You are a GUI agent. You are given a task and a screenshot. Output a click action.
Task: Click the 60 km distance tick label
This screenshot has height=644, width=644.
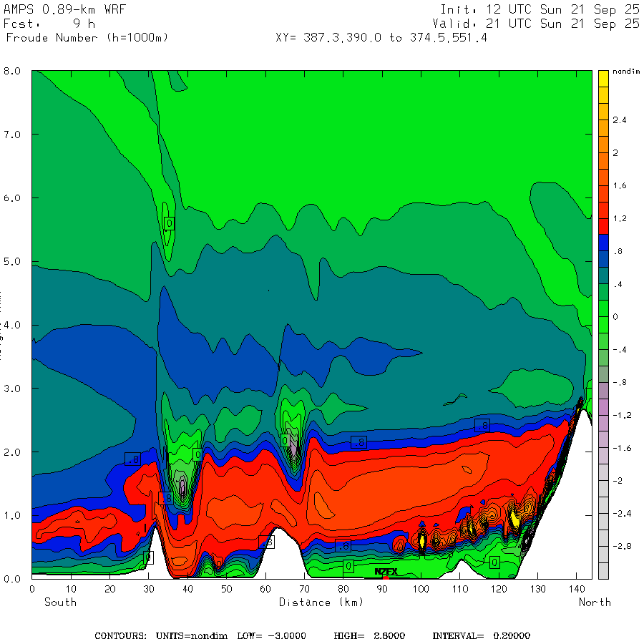coord(265,589)
